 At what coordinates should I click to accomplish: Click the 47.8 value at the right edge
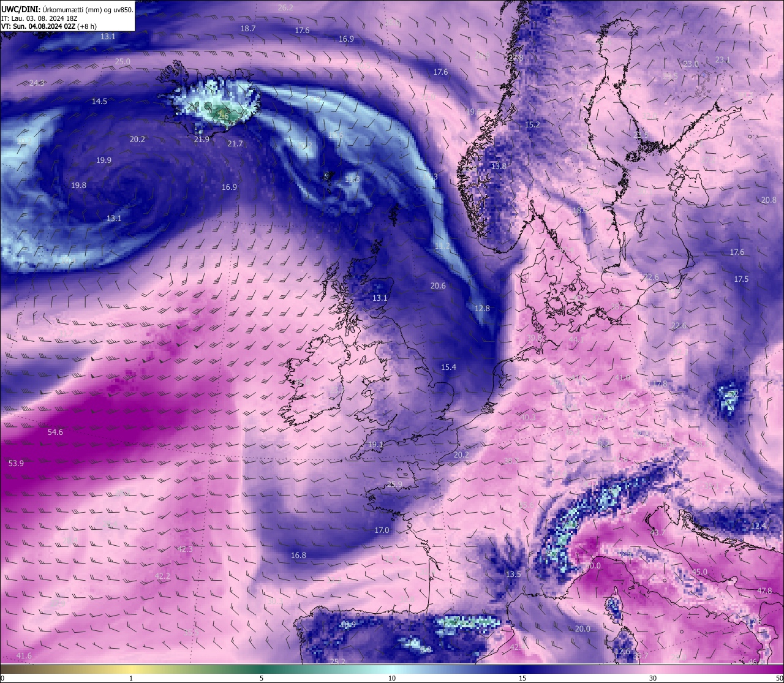click(764, 591)
